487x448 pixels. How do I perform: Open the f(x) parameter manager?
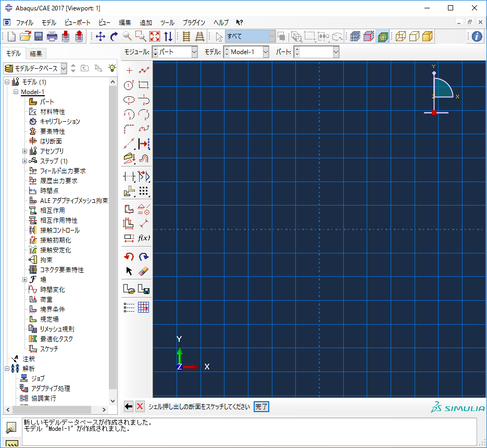(x=143, y=238)
